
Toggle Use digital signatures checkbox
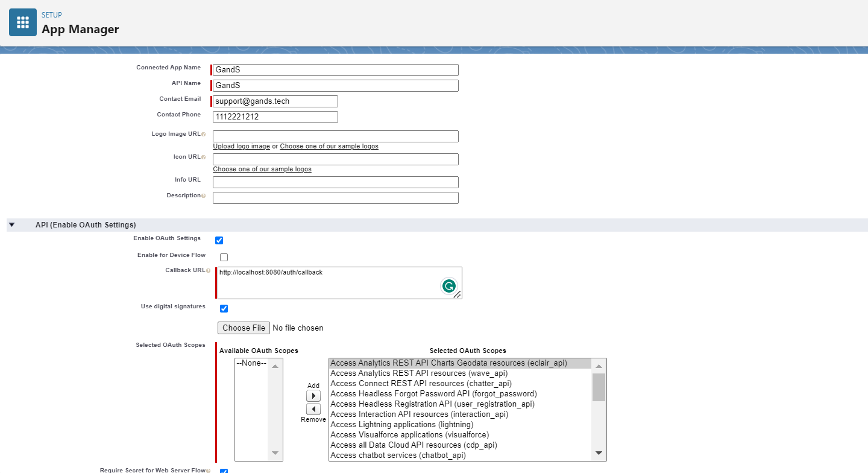coord(224,309)
